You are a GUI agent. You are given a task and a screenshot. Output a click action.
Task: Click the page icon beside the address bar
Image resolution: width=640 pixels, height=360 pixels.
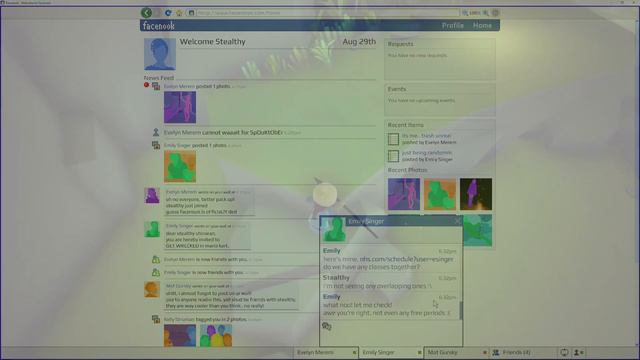tap(191, 13)
